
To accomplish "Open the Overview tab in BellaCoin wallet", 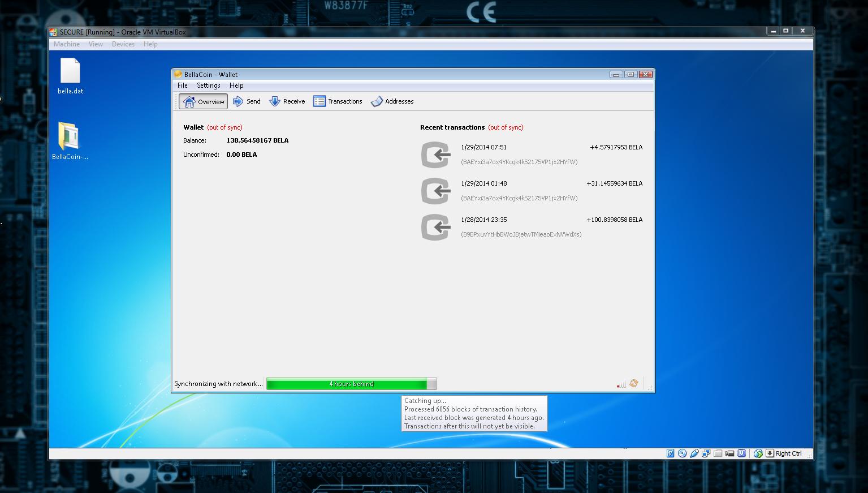I will (204, 101).
